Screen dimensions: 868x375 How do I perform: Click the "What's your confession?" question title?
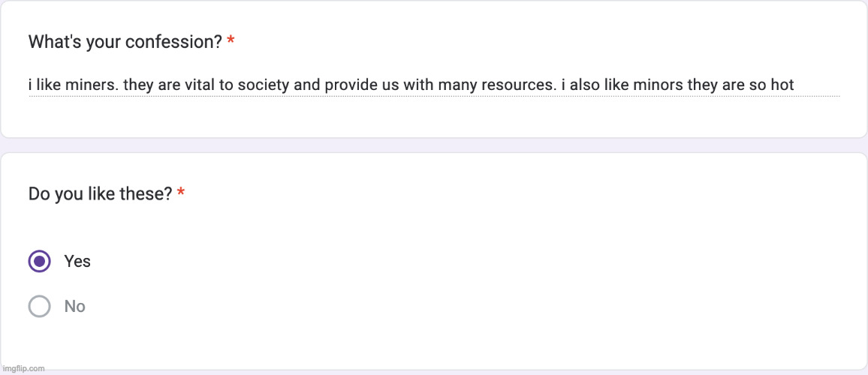[x=125, y=42]
